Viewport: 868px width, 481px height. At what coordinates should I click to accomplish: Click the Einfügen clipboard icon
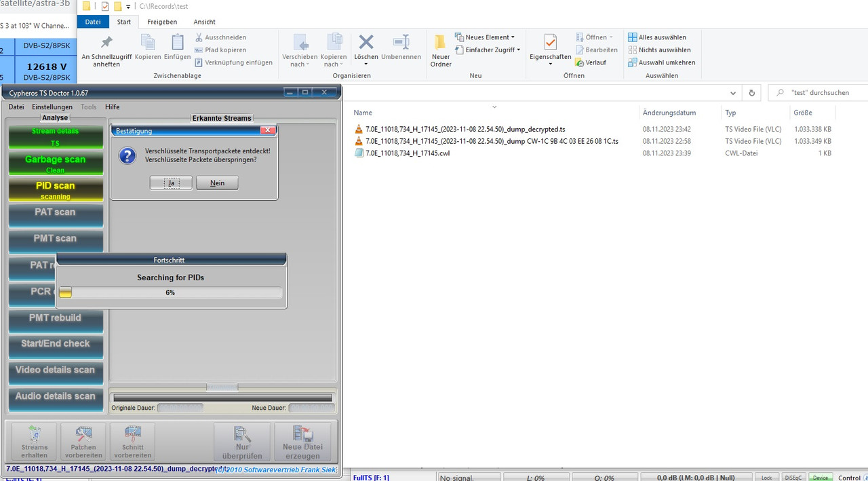pyautogui.click(x=177, y=47)
